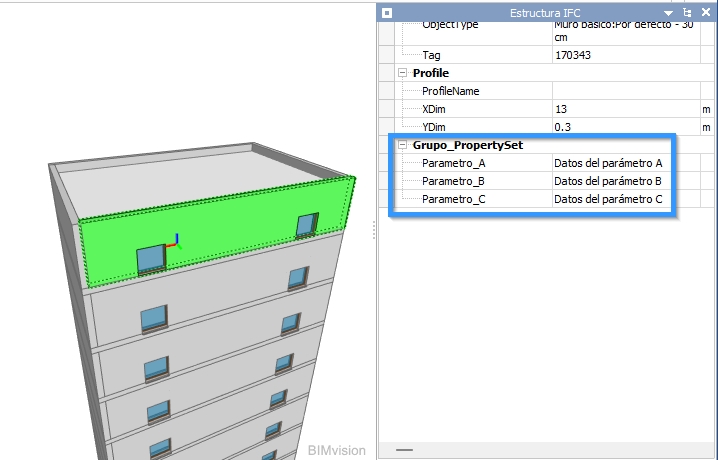Select the Tag property row
The height and width of the screenshot is (460, 718).
point(432,55)
